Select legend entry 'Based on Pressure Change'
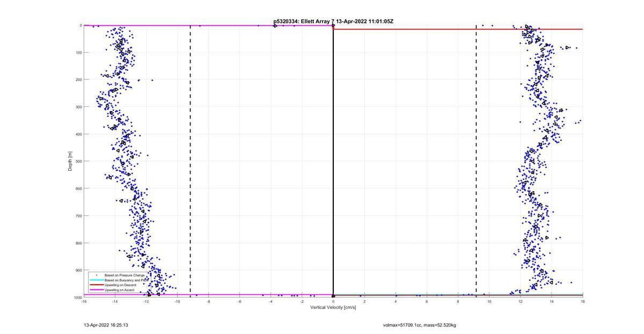This screenshot has width=644, height=334. point(125,275)
